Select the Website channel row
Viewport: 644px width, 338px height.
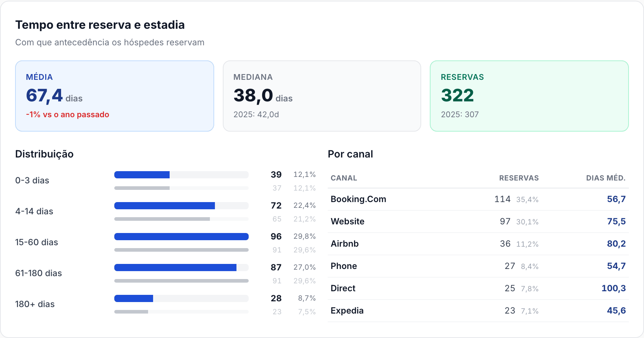[478, 221]
